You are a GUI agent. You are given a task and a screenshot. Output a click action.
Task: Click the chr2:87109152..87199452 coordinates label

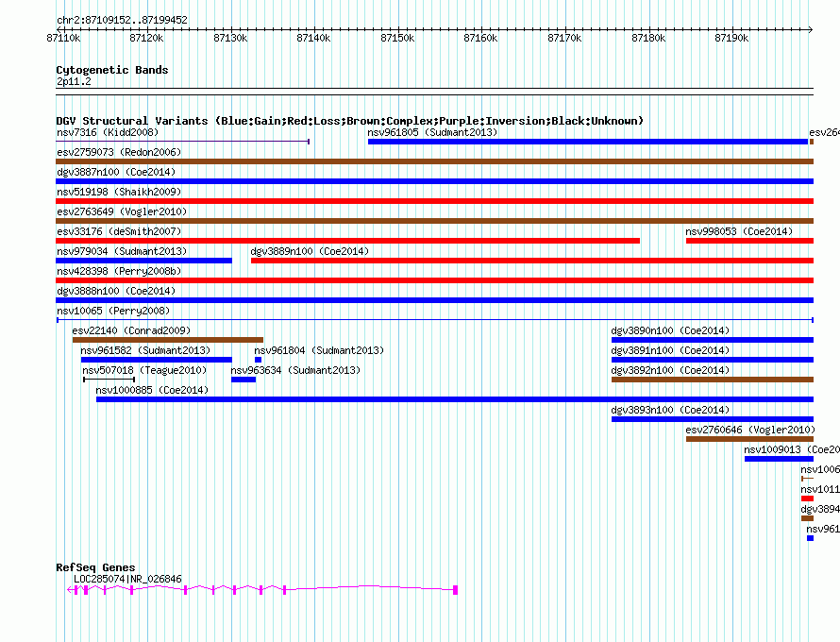tap(122, 20)
